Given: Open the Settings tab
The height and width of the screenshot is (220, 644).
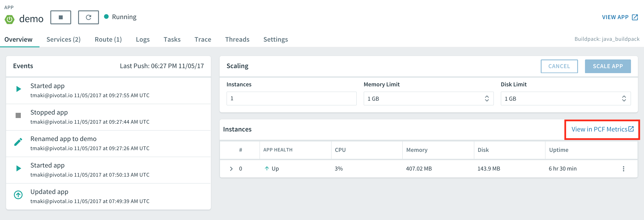Looking at the screenshot, I should [x=276, y=39].
